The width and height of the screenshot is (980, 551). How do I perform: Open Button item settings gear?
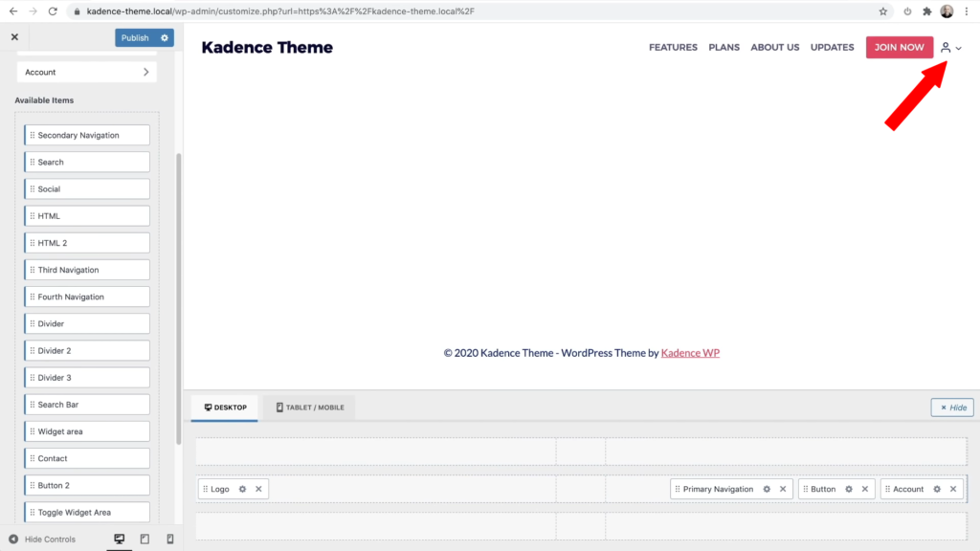(x=849, y=489)
